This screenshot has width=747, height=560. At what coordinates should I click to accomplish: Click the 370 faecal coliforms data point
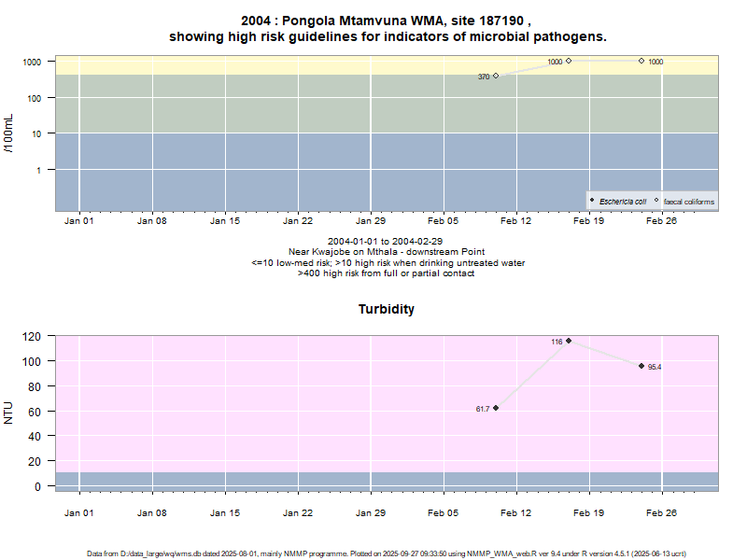pyautogui.click(x=496, y=76)
